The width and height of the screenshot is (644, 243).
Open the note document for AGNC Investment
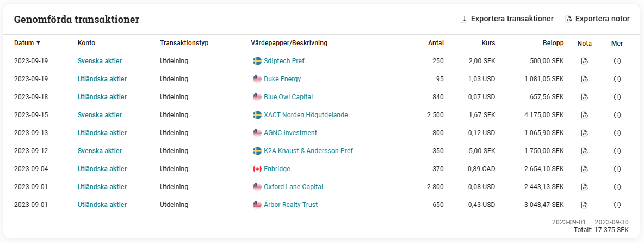pyautogui.click(x=584, y=133)
